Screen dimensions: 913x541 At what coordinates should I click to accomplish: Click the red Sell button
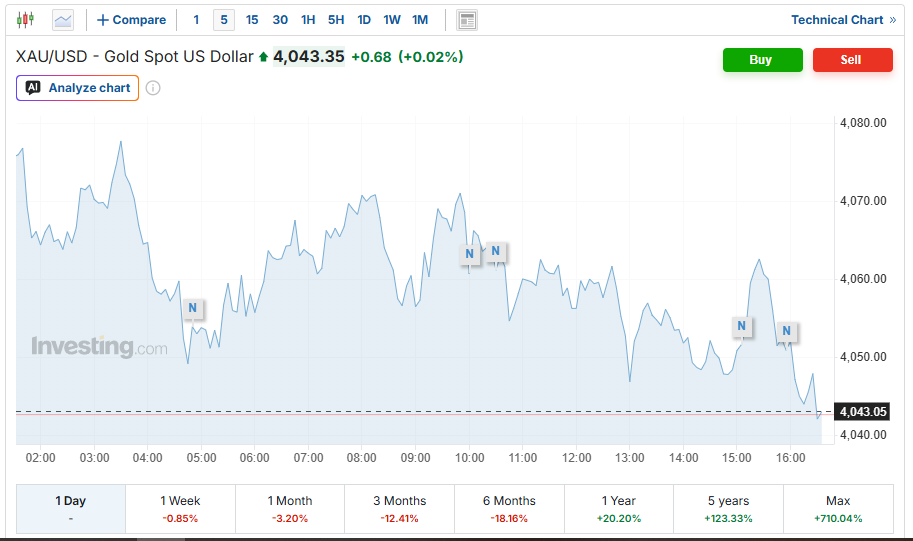coord(852,60)
